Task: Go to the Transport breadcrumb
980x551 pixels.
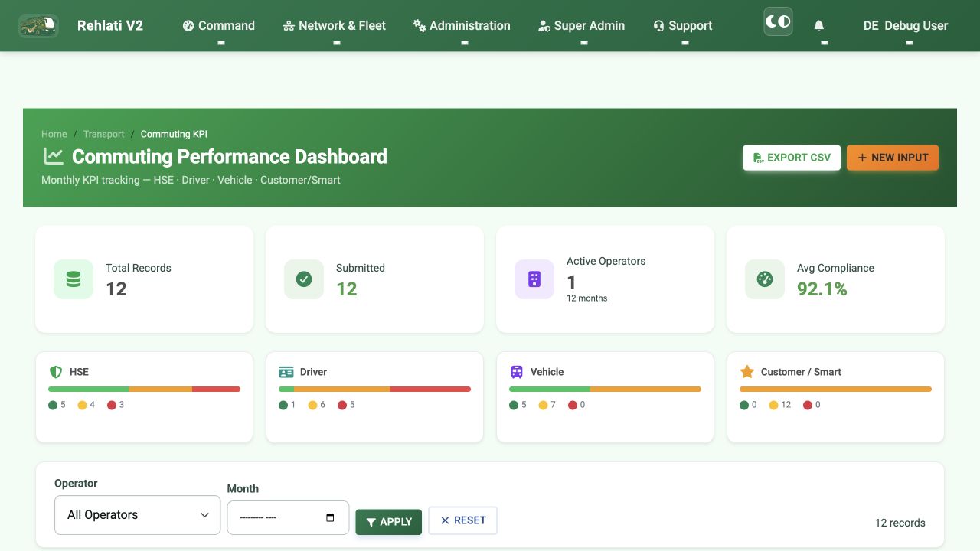Action: 103,134
